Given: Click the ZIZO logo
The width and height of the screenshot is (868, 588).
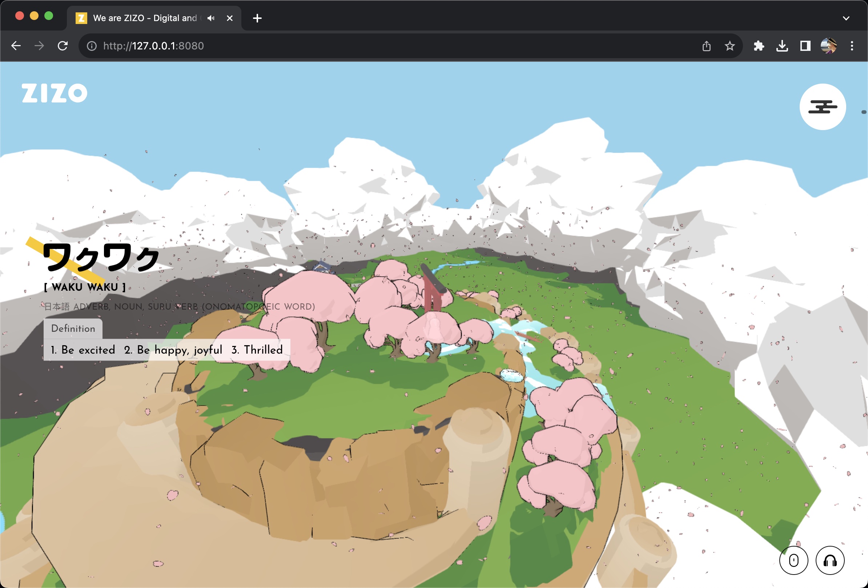Looking at the screenshot, I should [55, 93].
